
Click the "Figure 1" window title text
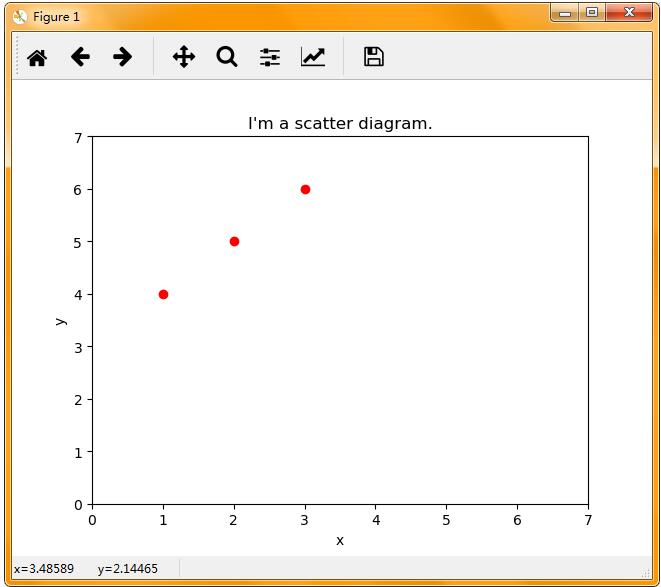(56, 17)
